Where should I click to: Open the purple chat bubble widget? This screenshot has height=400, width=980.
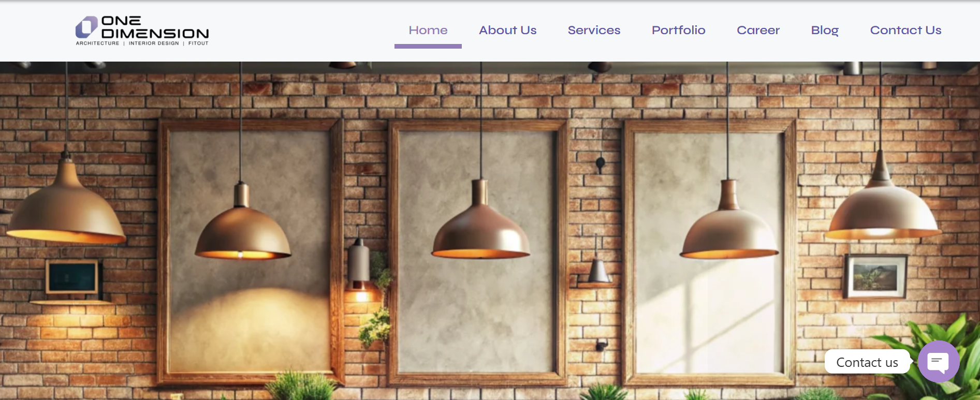click(938, 362)
